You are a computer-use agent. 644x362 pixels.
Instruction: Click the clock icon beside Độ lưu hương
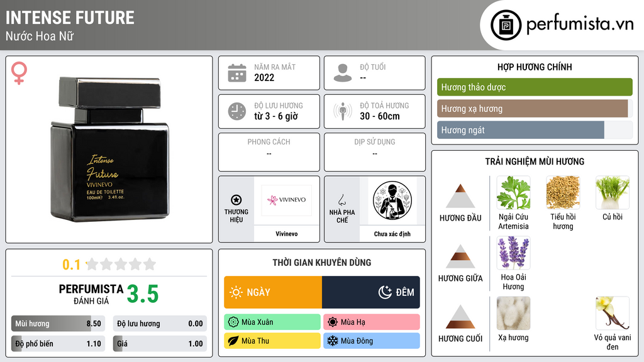237,111
